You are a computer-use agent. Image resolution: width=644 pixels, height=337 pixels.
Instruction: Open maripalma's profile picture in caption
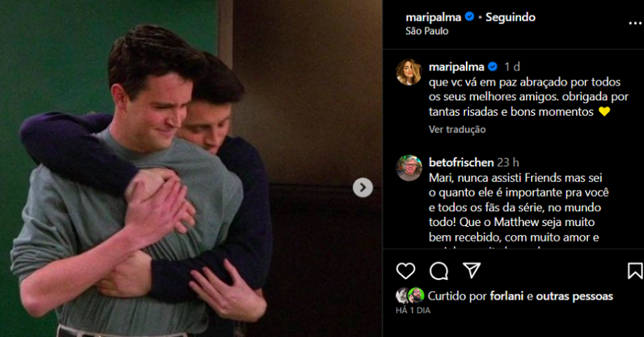(x=409, y=72)
